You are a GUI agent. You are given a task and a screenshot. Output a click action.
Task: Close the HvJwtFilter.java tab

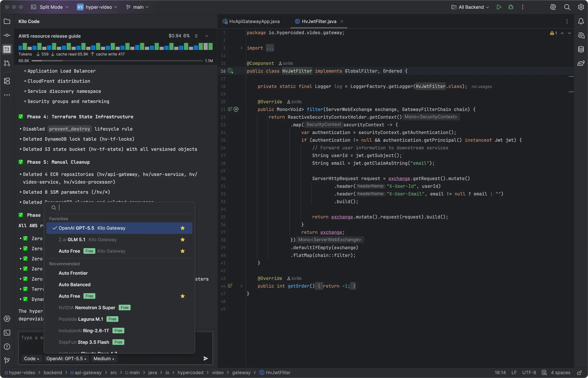(342, 21)
